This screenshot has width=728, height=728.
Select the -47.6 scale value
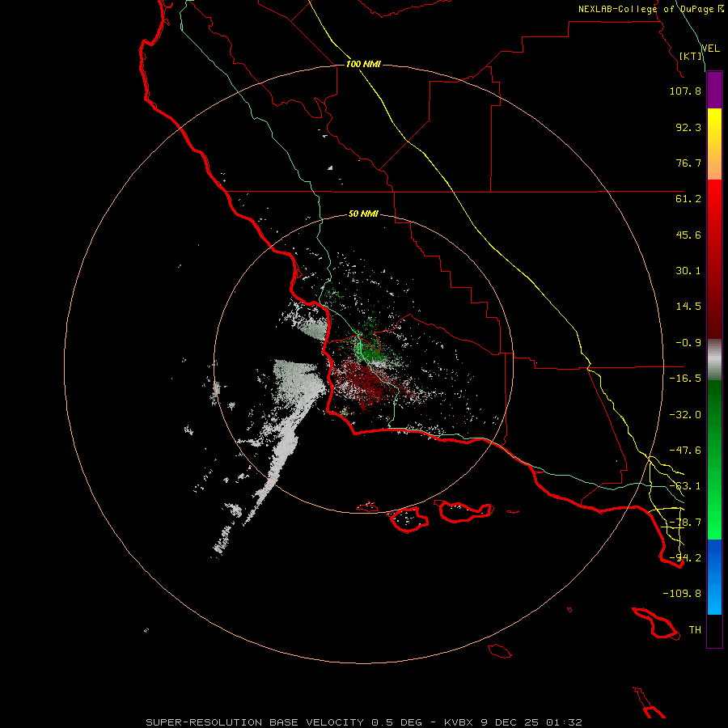pos(685,451)
